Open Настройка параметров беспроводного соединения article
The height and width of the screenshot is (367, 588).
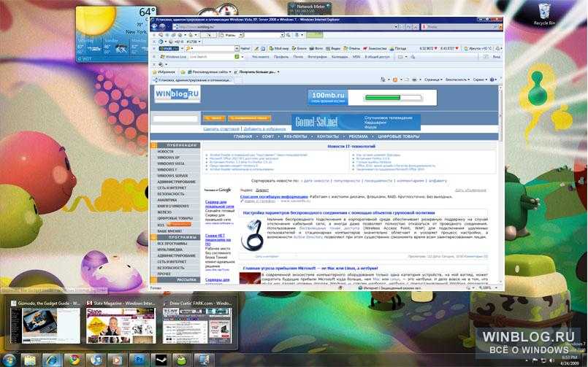point(339,213)
